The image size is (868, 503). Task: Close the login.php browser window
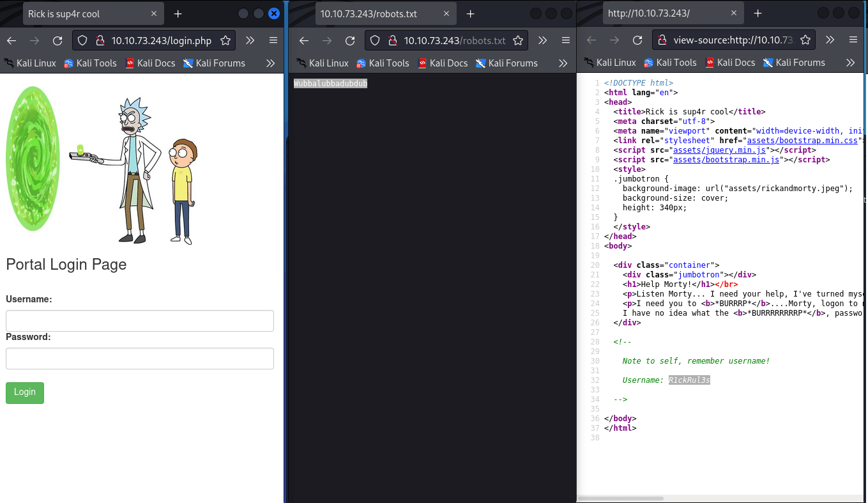tap(273, 13)
